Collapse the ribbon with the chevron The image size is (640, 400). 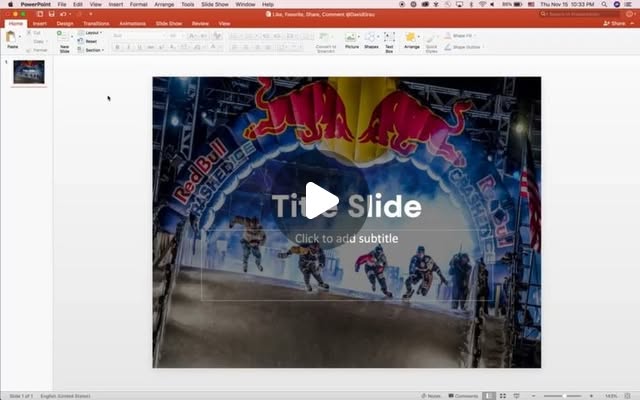click(x=632, y=24)
